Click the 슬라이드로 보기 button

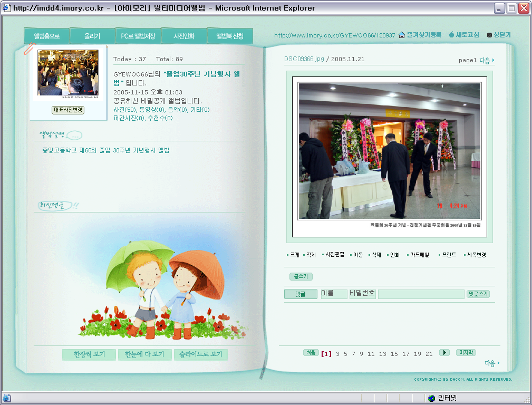tap(200, 354)
